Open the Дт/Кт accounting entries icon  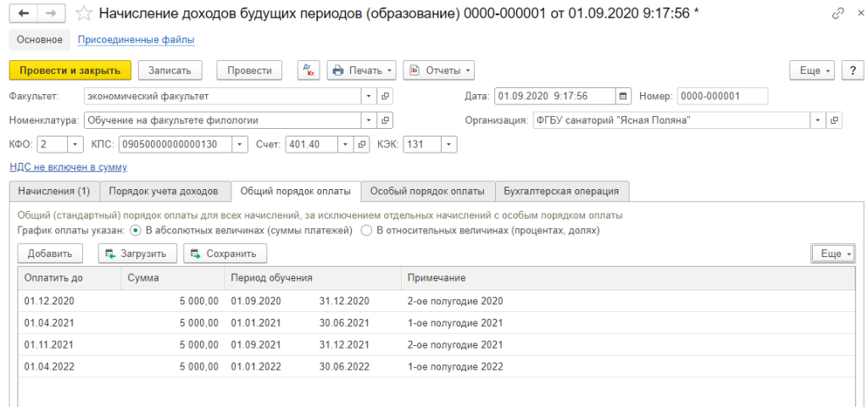pos(309,70)
